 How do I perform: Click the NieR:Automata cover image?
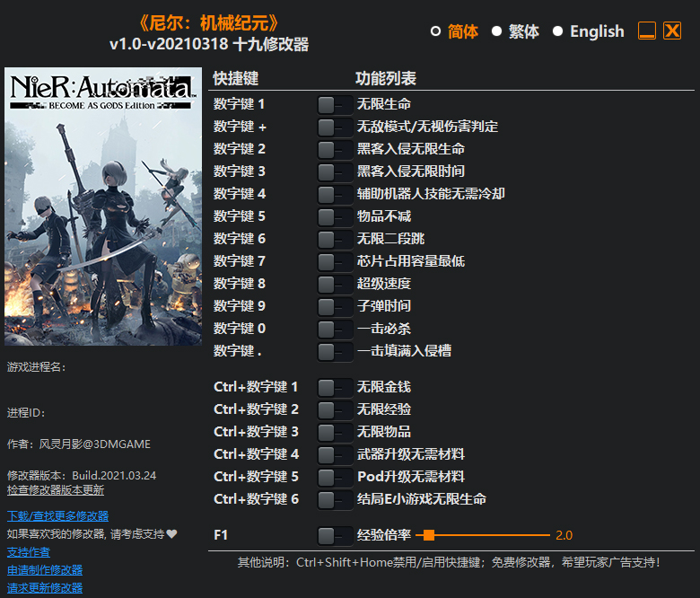pos(103,207)
